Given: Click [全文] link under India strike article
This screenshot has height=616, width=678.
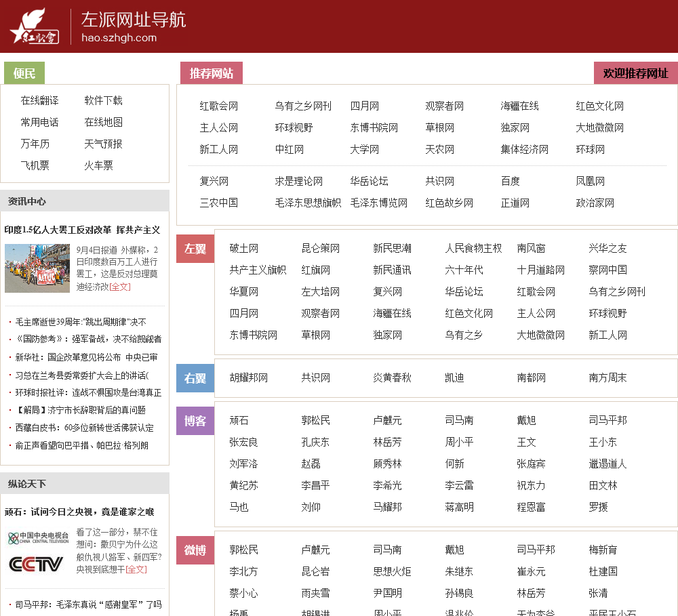Looking at the screenshot, I should pyautogui.click(x=120, y=287).
